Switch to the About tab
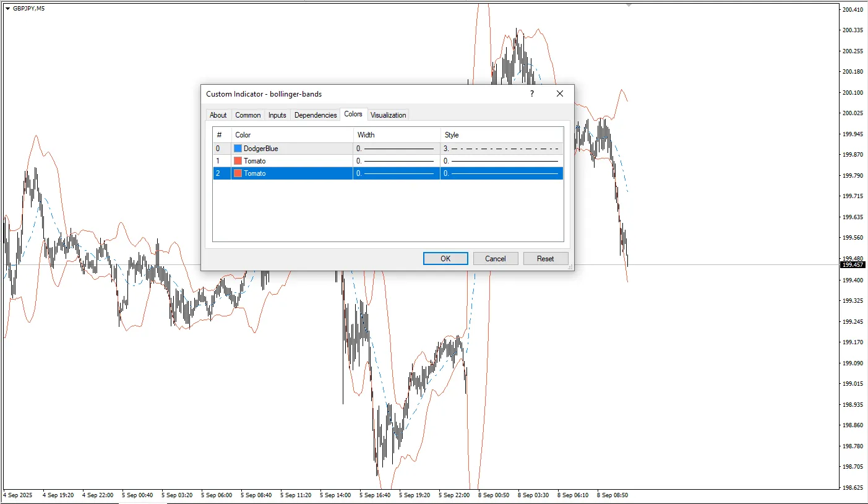 point(218,115)
